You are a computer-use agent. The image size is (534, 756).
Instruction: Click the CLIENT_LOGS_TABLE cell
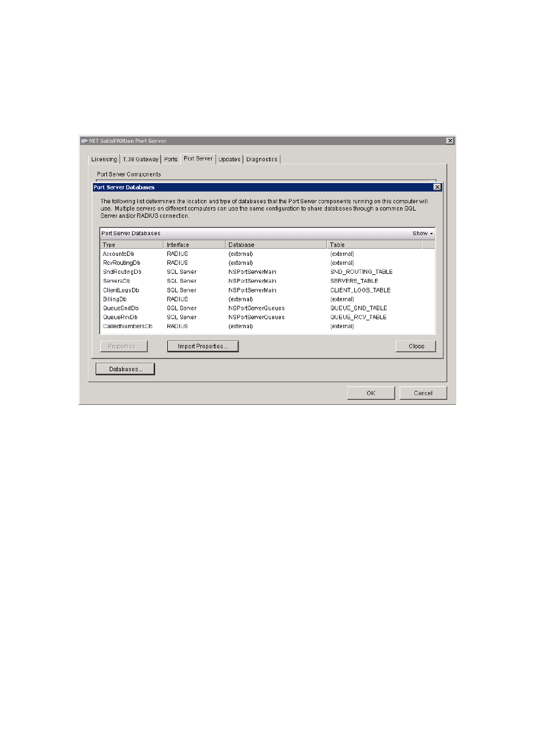[360, 290]
